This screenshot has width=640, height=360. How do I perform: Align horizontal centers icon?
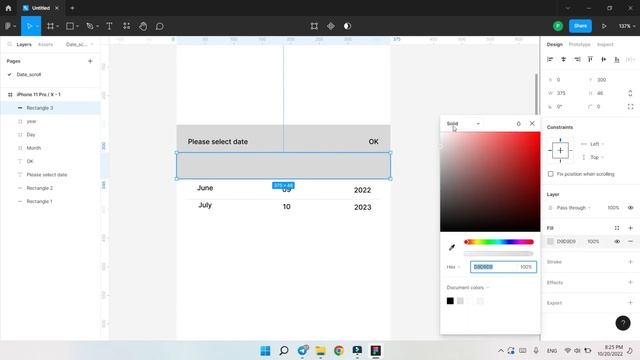(x=563, y=60)
